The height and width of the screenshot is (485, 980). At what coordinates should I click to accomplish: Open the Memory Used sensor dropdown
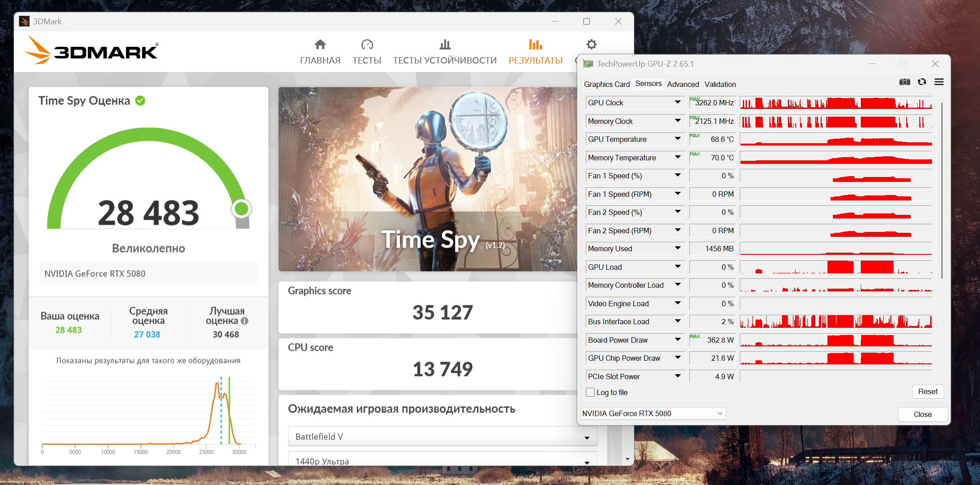pos(678,249)
